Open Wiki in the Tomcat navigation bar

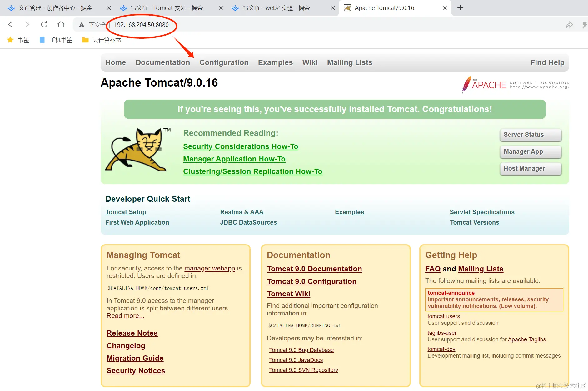coord(310,62)
